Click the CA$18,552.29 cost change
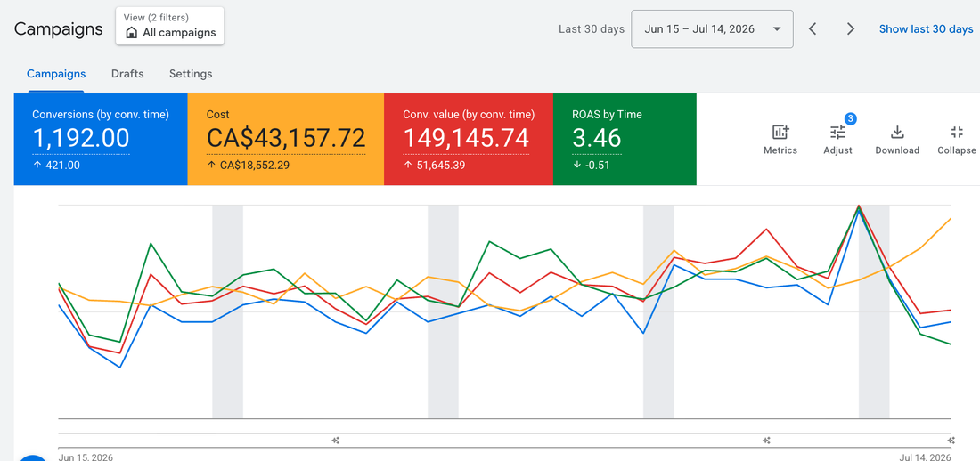Screen dimensions: 980x461 click(255, 166)
